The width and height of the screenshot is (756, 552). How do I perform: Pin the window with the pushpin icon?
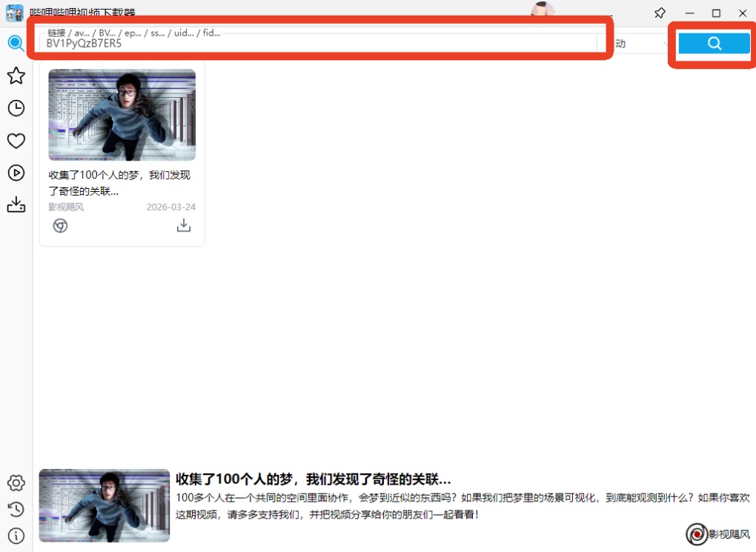[x=660, y=13]
